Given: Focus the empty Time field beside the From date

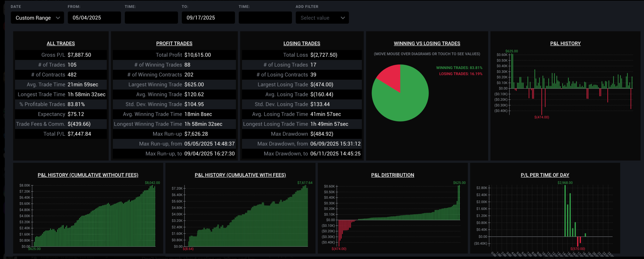Looking at the screenshot, I should (x=151, y=18).
